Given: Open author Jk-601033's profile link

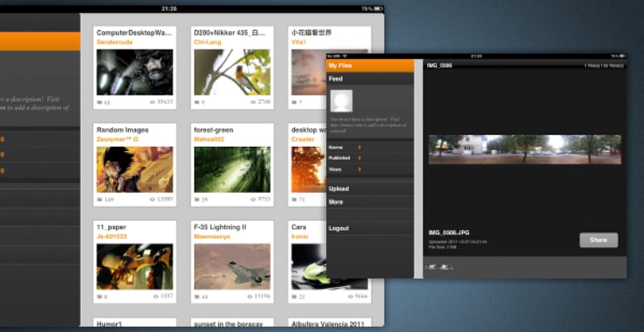Looking at the screenshot, I should point(112,237).
